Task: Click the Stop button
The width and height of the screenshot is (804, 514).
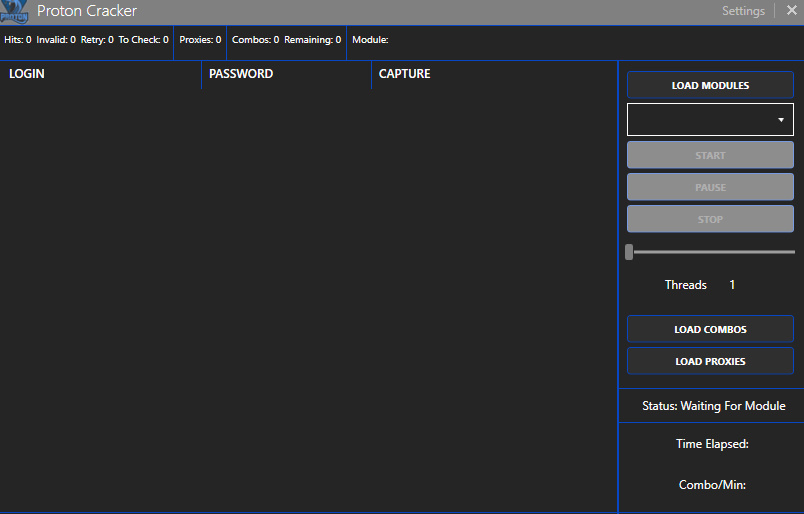Action: (710, 219)
